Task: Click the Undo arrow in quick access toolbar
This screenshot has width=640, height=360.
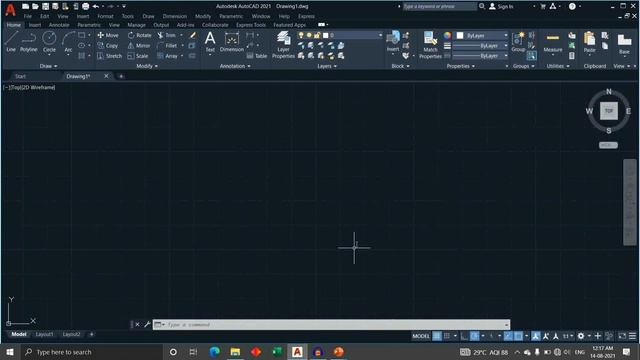Action: (x=96, y=6)
